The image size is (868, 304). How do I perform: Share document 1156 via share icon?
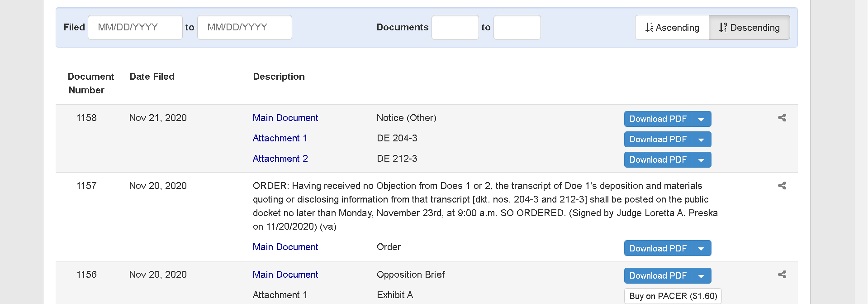click(x=782, y=275)
